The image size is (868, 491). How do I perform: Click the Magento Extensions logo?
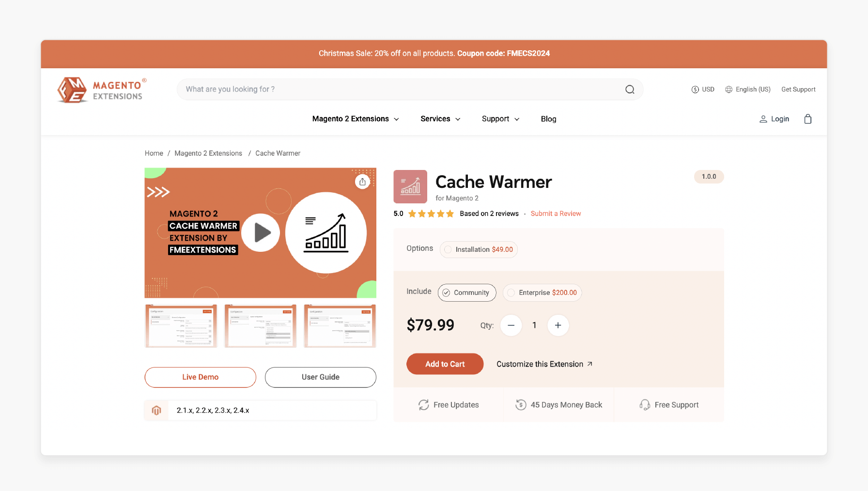pos(102,90)
